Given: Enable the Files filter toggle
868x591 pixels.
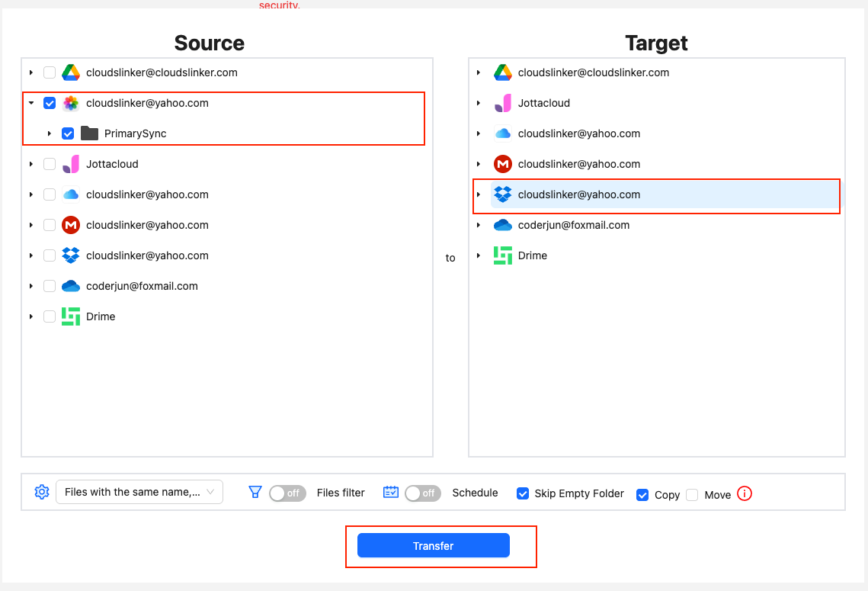Looking at the screenshot, I should pyautogui.click(x=287, y=493).
